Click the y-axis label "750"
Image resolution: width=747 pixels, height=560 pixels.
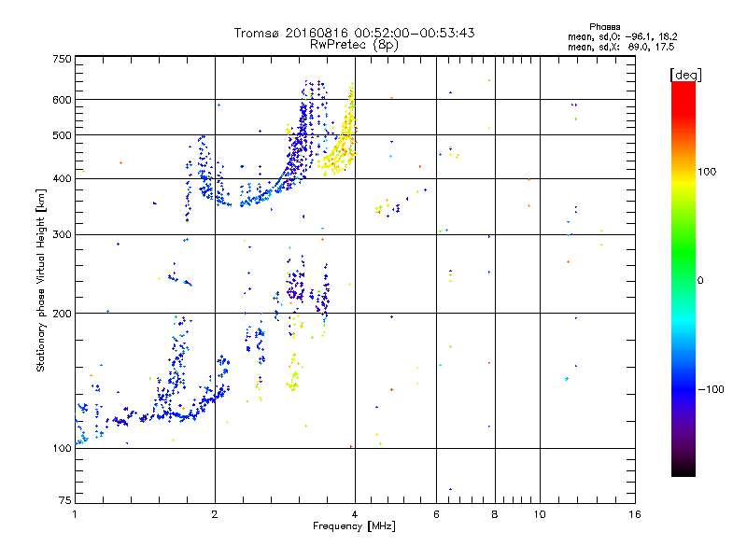(x=62, y=59)
